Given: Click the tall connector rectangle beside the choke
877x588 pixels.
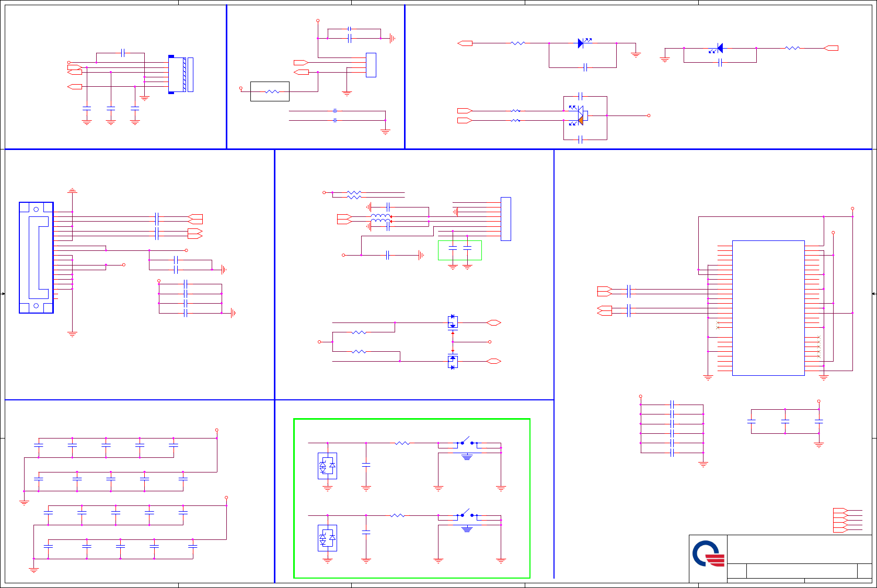Looking at the screenshot, I should [506, 219].
